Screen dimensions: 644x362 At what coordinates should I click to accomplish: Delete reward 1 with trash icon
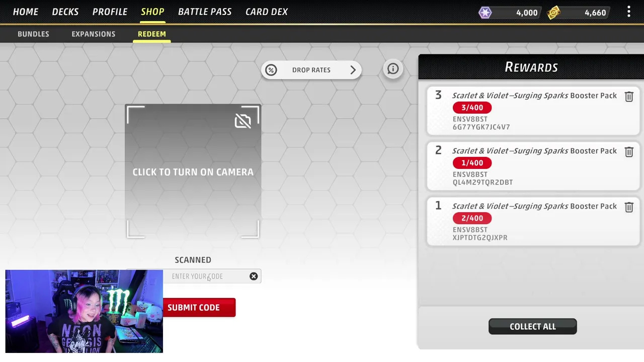click(629, 207)
